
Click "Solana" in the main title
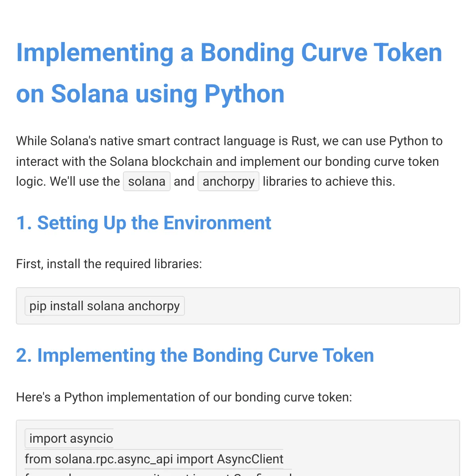pyautogui.click(x=90, y=94)
